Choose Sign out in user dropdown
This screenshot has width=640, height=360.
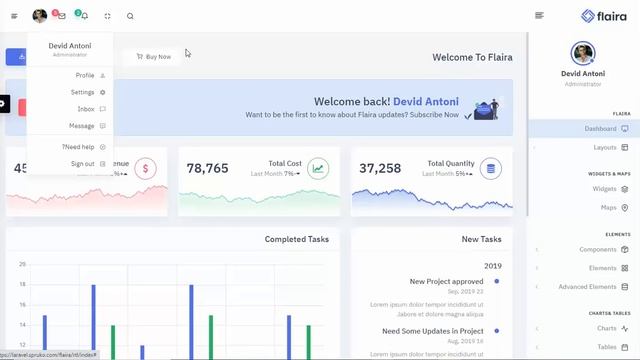click(x=70, y=164)
